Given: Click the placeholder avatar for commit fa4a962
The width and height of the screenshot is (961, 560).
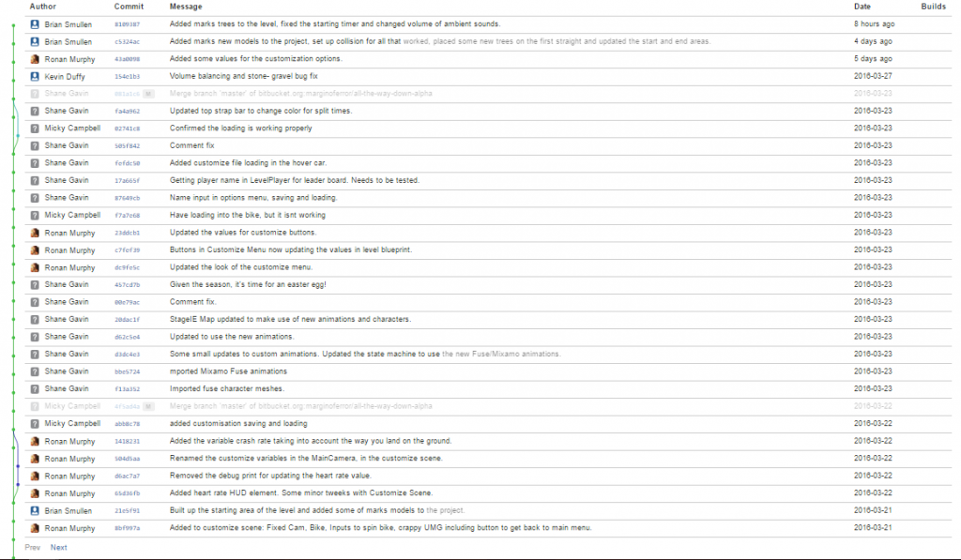Looking at the screenshot, I should pos(35,111).
